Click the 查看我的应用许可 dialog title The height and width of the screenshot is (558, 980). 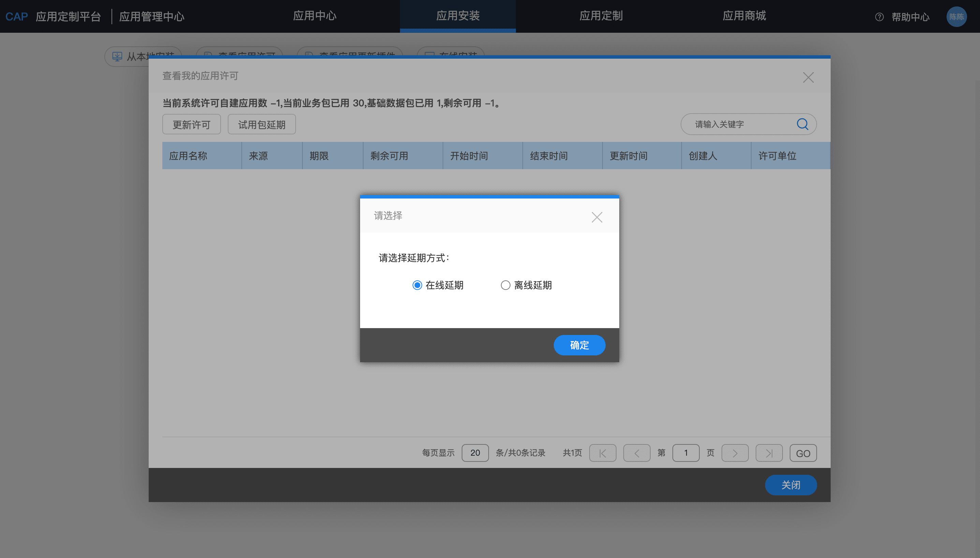coord(201,76)
